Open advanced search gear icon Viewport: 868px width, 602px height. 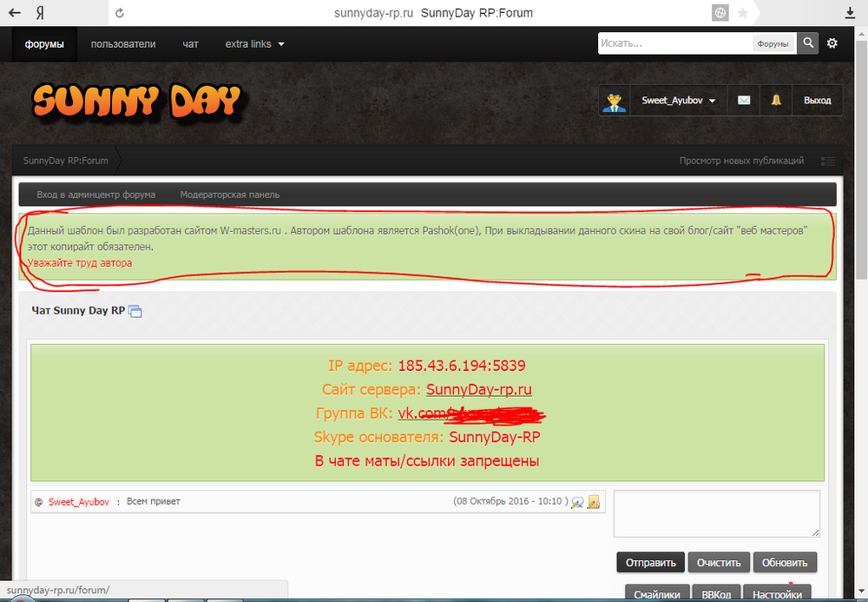(x=832, y=43)
